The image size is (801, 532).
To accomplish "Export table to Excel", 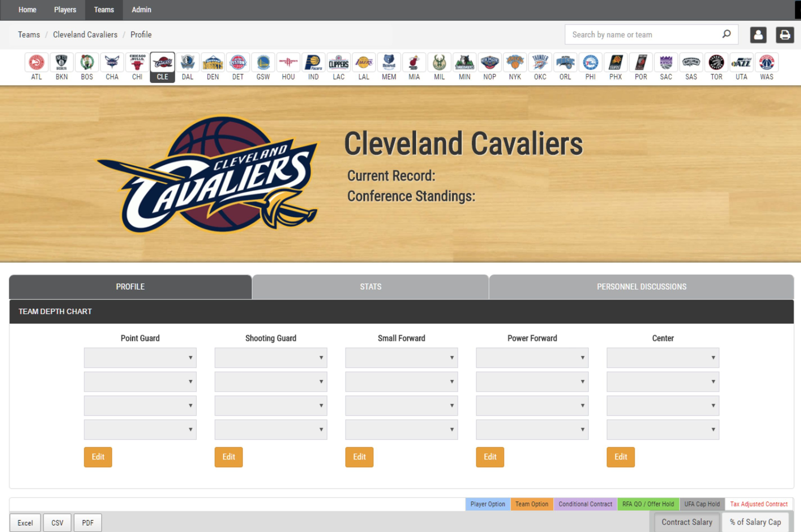I will pos(25,522).
